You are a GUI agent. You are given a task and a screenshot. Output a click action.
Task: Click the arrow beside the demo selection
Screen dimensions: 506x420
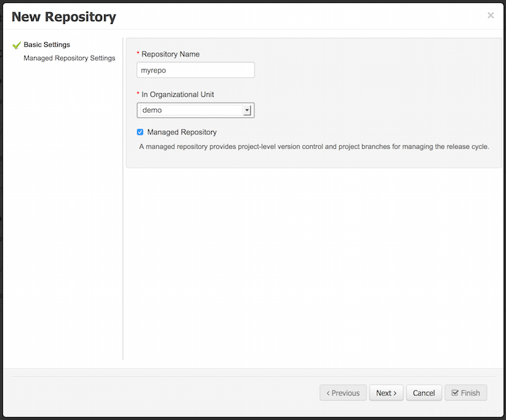[x=246, y=111]
